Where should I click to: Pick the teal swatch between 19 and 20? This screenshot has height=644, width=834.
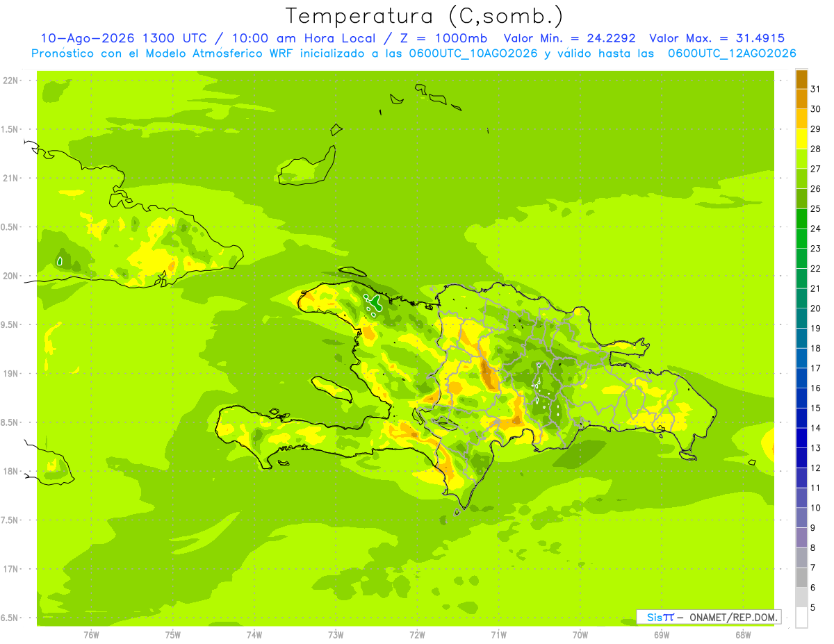pyautogui.click(x=801, y=318)
